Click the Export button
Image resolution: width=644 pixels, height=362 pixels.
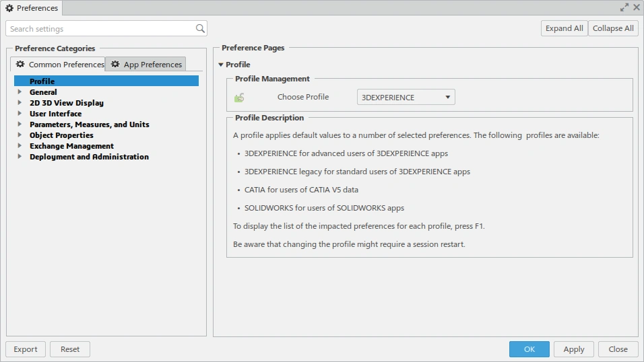pyautogui.click(x=26, y=349)
